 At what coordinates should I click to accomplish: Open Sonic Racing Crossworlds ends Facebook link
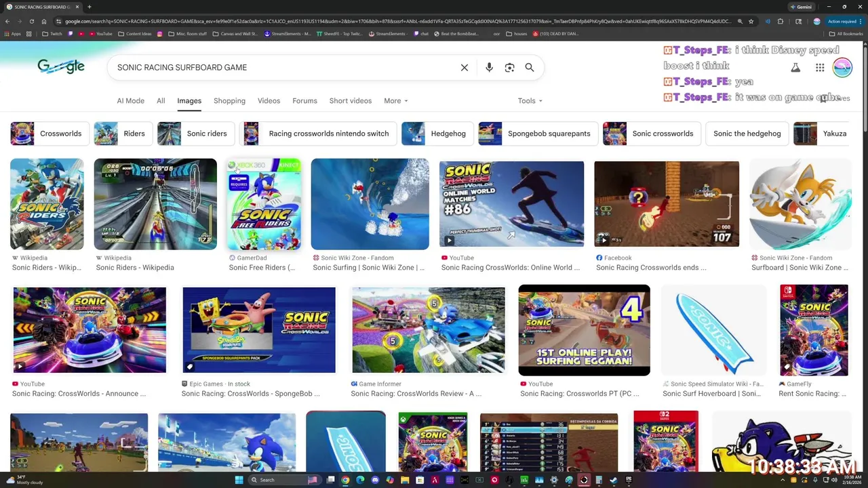pyautogui.click(x=651, y=268)
